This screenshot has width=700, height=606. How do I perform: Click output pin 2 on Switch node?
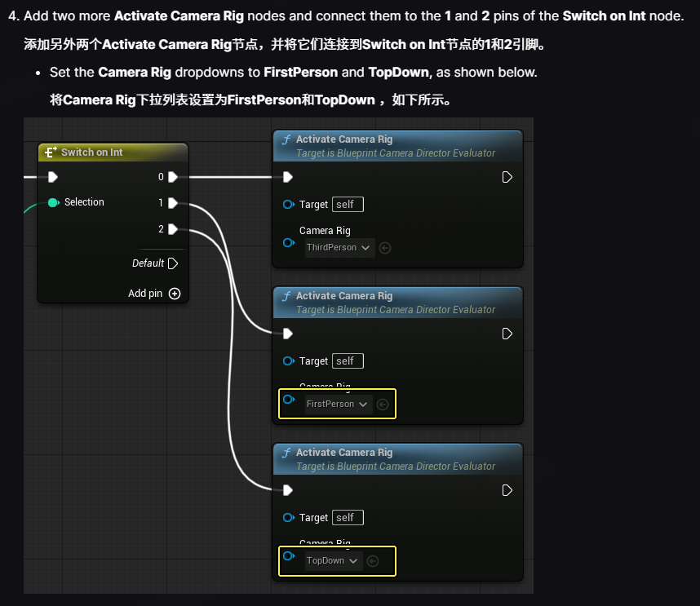[x=173, y=229]
